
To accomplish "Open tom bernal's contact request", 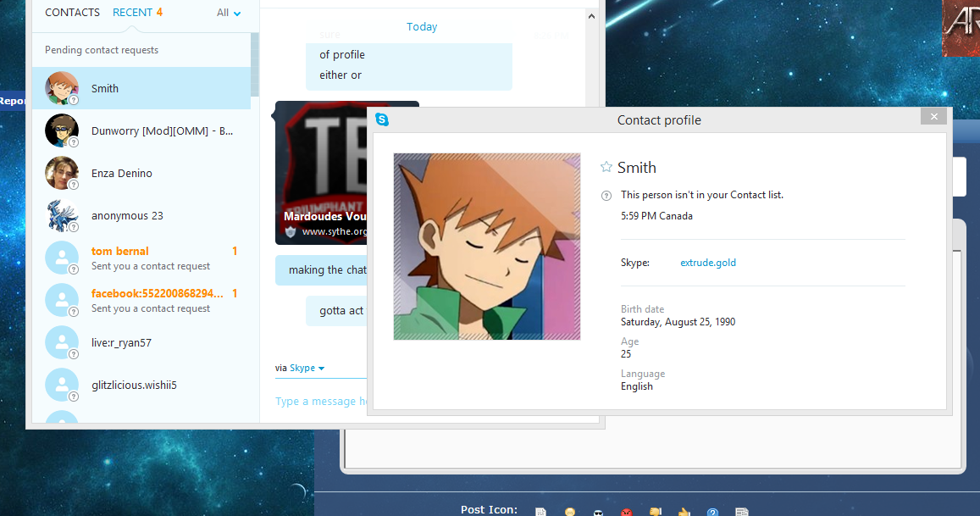I will pyautogui.click(x=141, y=258).
